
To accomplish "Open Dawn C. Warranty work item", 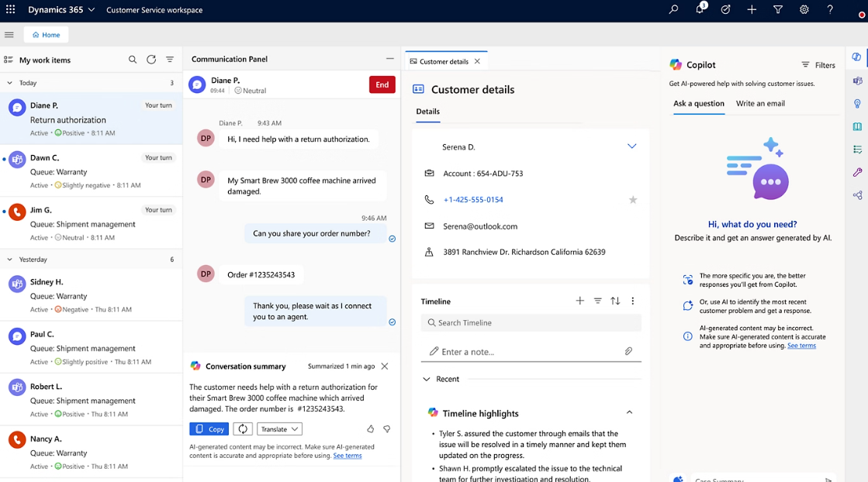I will pos(92,171).
